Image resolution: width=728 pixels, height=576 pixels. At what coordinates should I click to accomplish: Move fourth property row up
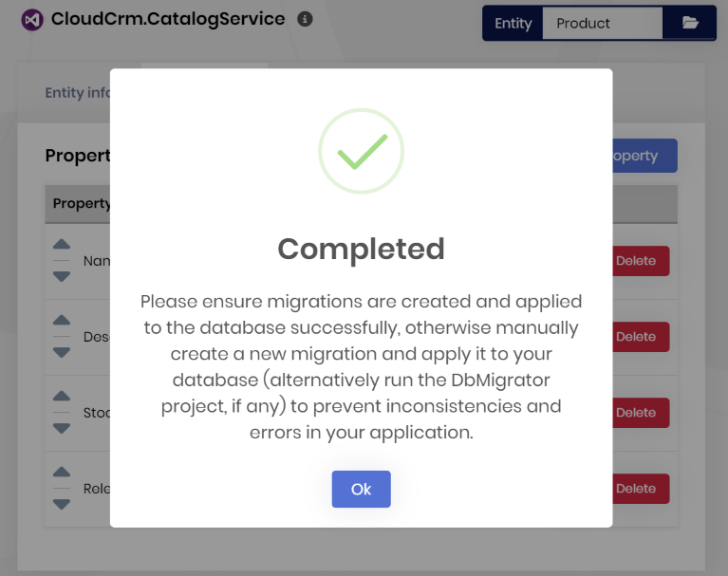[x=62, y=473]
